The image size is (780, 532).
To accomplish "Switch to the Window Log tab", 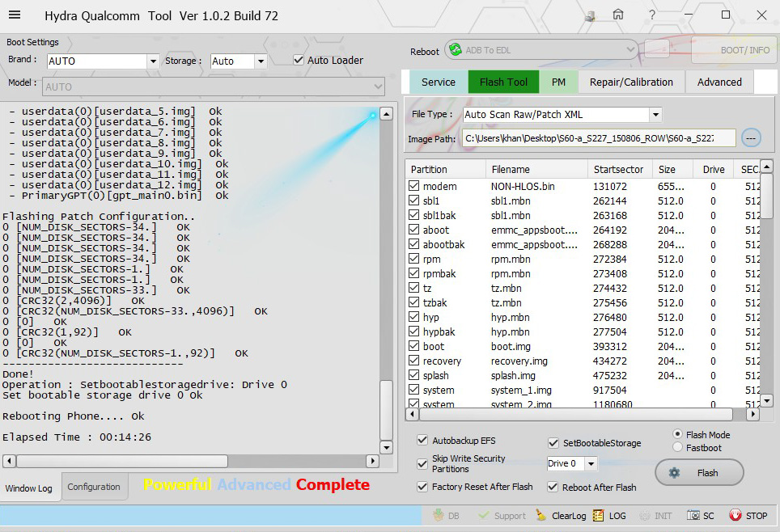I will (29, 488).
